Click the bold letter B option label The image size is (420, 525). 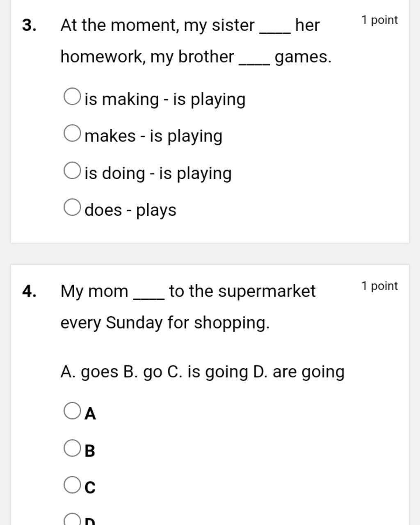point(90,450)
